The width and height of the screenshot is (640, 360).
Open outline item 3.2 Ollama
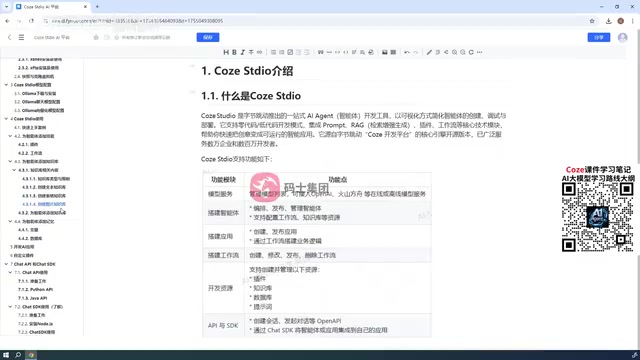(x=37, y=102)
